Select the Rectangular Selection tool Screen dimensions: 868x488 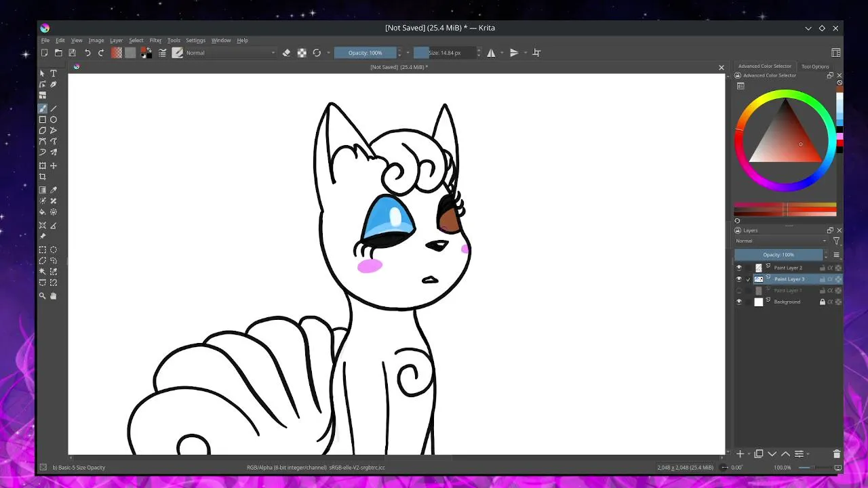(43, 249)
